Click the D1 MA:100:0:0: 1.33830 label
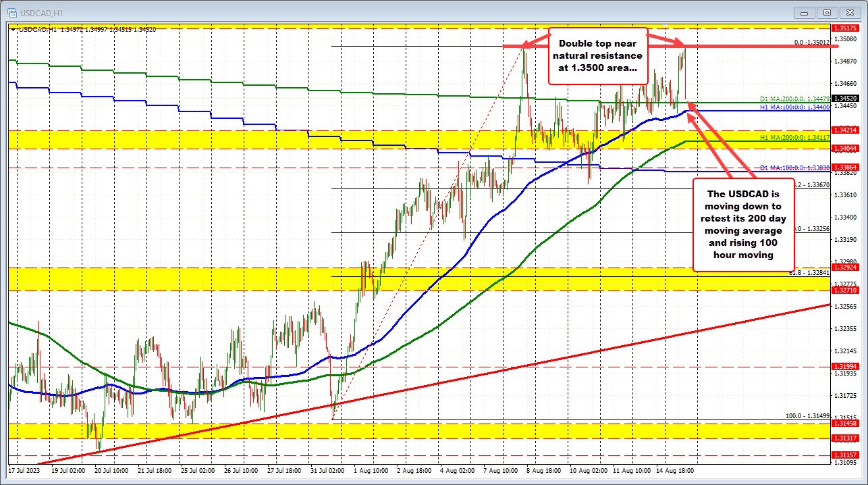This screenshot has width=868, height=485. click(794, 168)
